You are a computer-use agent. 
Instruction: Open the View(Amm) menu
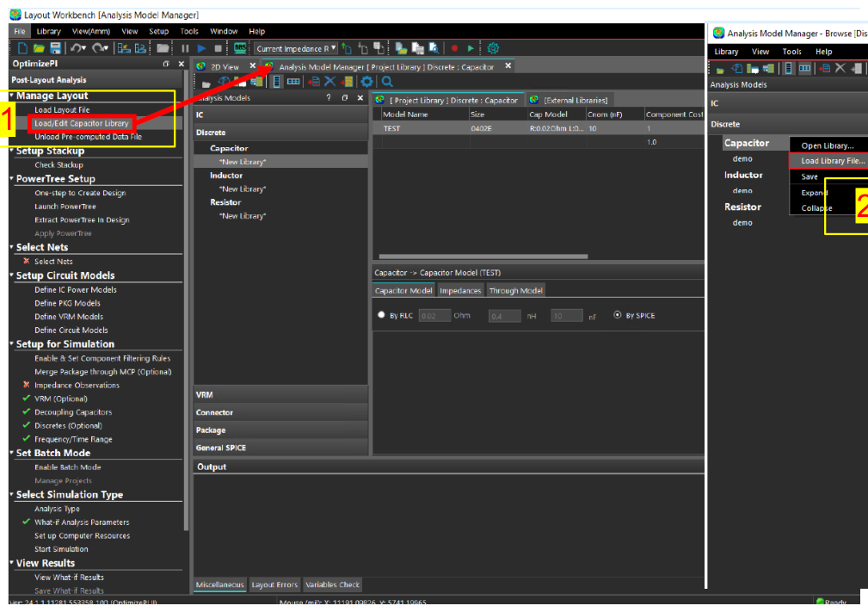point(91,31)
